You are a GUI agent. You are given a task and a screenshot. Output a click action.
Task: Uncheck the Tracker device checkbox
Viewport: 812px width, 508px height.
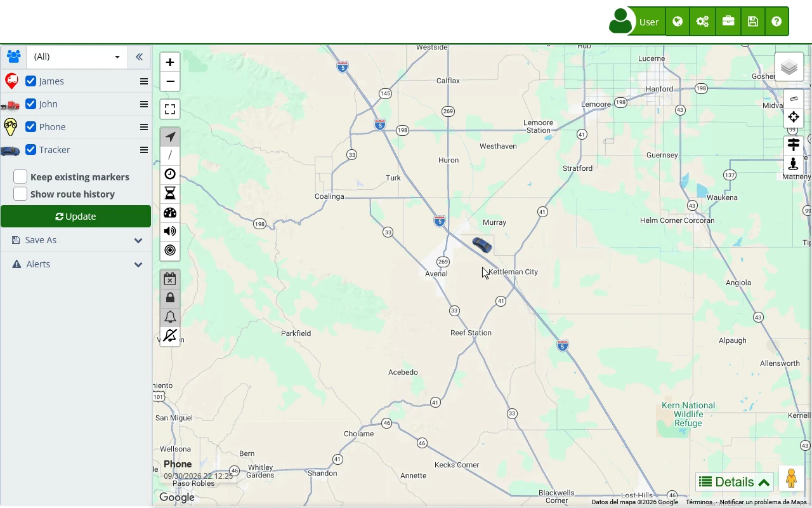click(x=30, y=150)
